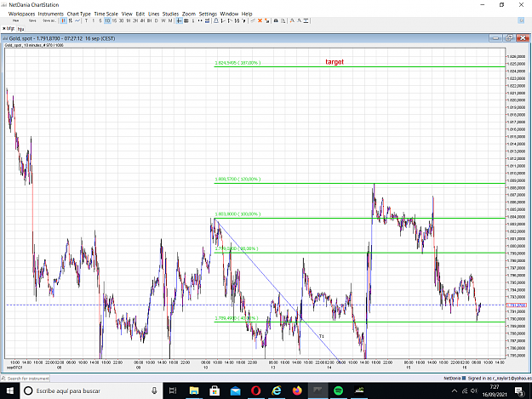Viewport: 532px width, 399px height.
Task: Click the orange X delete icon
Action: 260,20
